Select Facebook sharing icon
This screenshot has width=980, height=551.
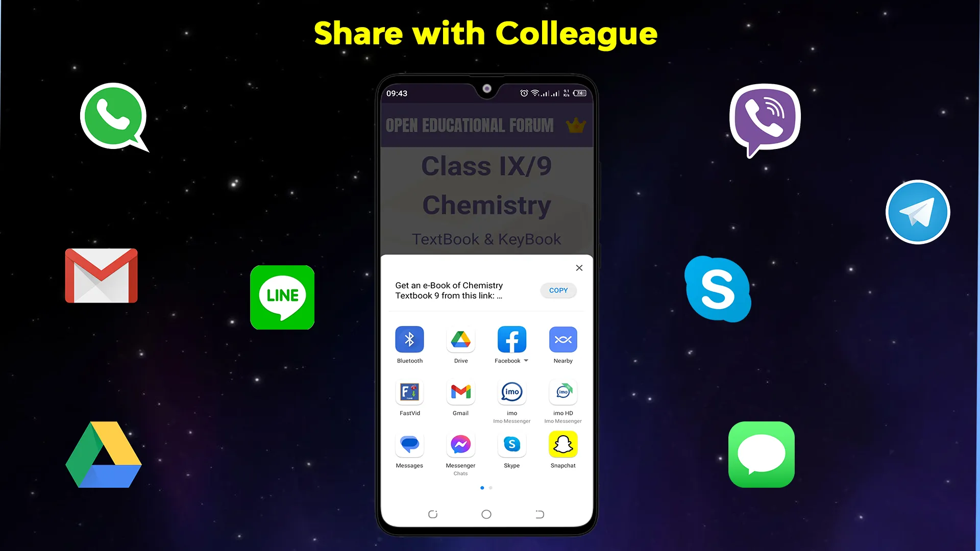click(x=511, y=339)
